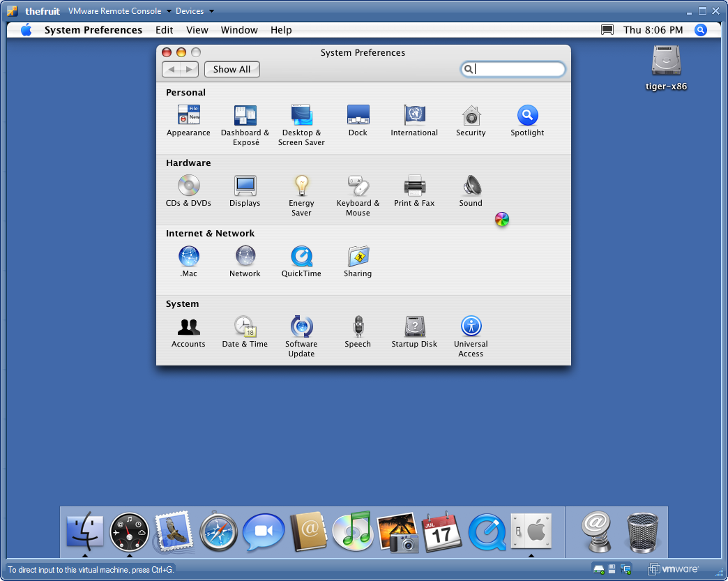Click the Show All button
This screenshot has height=581, width=728.
tap(232, 69)
